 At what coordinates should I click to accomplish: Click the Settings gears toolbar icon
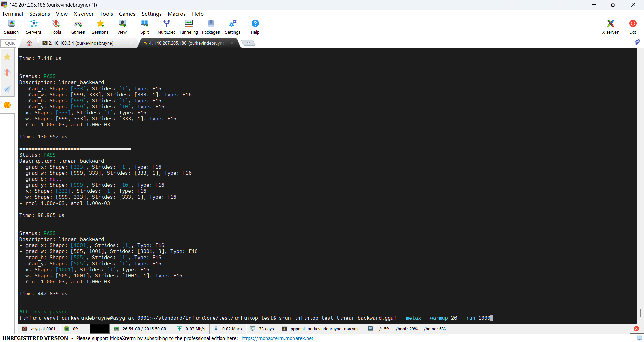coord(233,27)
